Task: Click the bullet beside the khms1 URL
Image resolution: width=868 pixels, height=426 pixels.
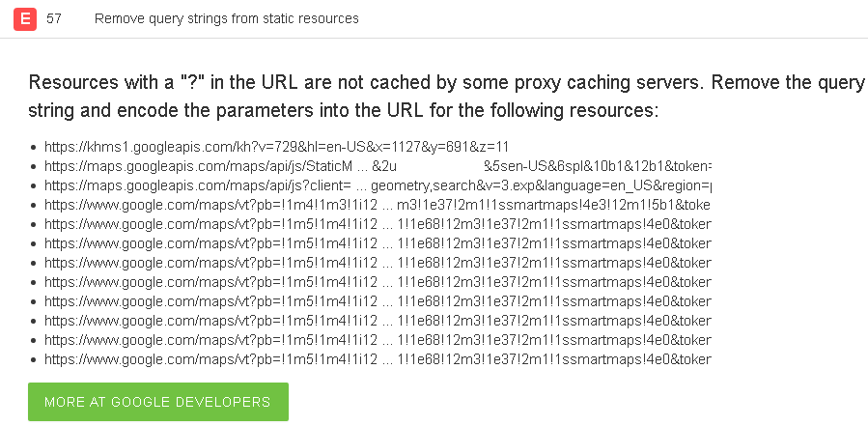Action: (x=35, y=148)
